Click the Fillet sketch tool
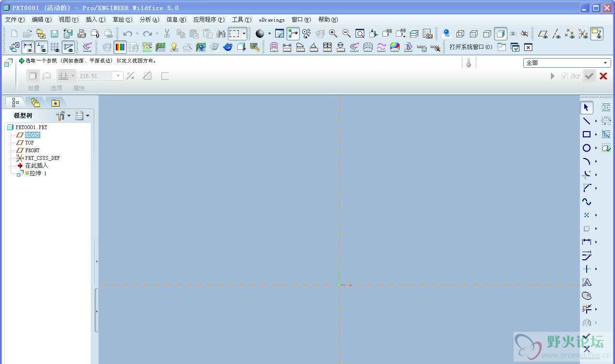The height and width of the screenshot is (364, 615). [587, 175]
